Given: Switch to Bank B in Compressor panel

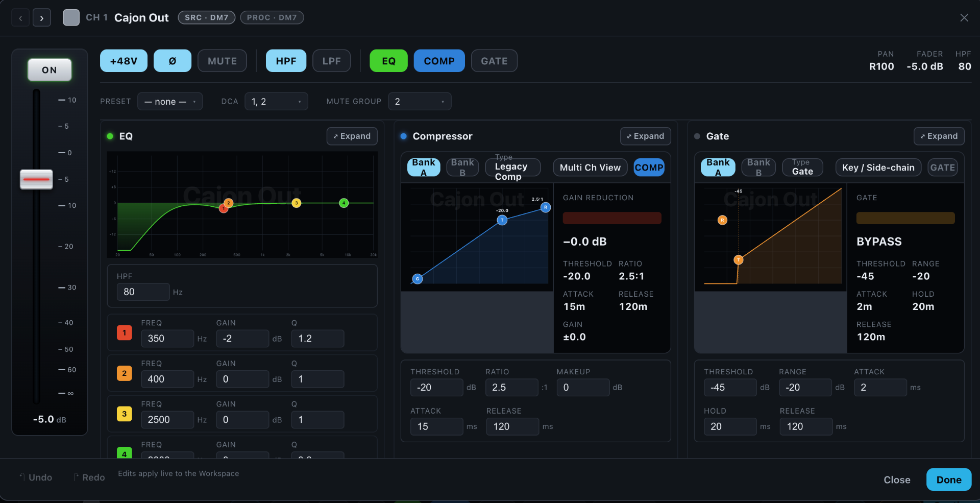Looking at the screenshot, I should (x=462, y=167).
